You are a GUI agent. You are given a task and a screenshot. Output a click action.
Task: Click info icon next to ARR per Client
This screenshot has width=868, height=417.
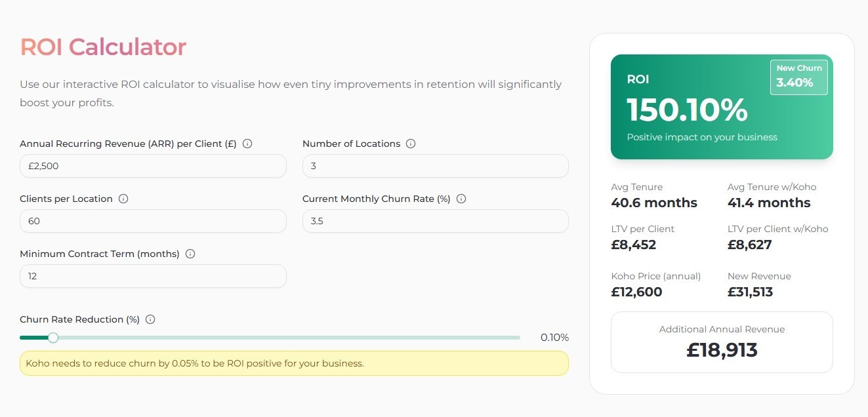pyautogui.click(x=247, y=144)
